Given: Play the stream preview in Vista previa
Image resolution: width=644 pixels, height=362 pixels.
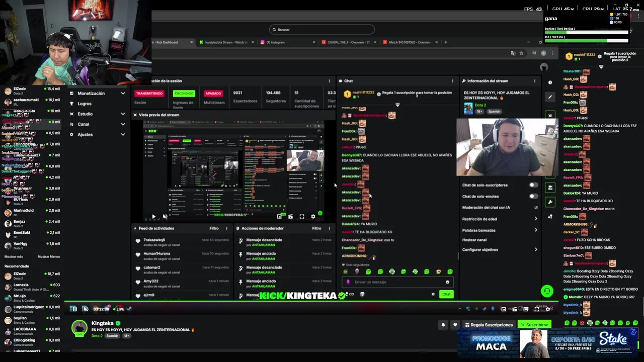Looking at the screenshot, I should (x=153, y=217).
